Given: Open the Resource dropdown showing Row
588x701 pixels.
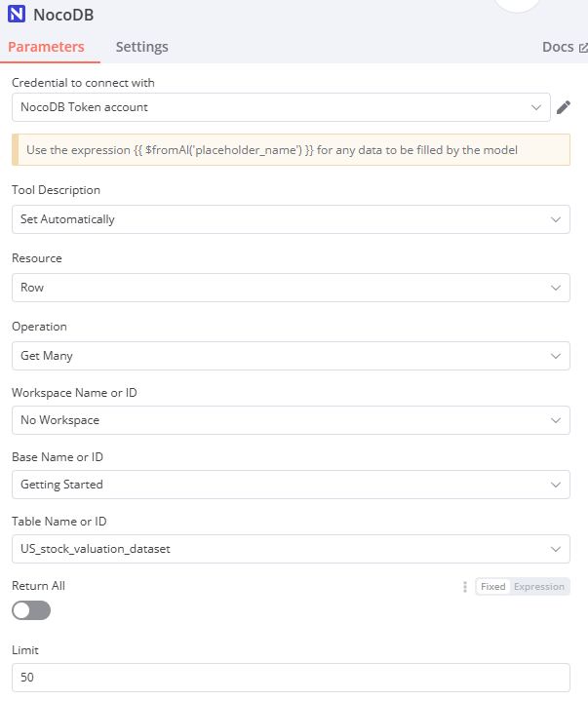Looking at the screenshot, I should (x=291, y=288).
